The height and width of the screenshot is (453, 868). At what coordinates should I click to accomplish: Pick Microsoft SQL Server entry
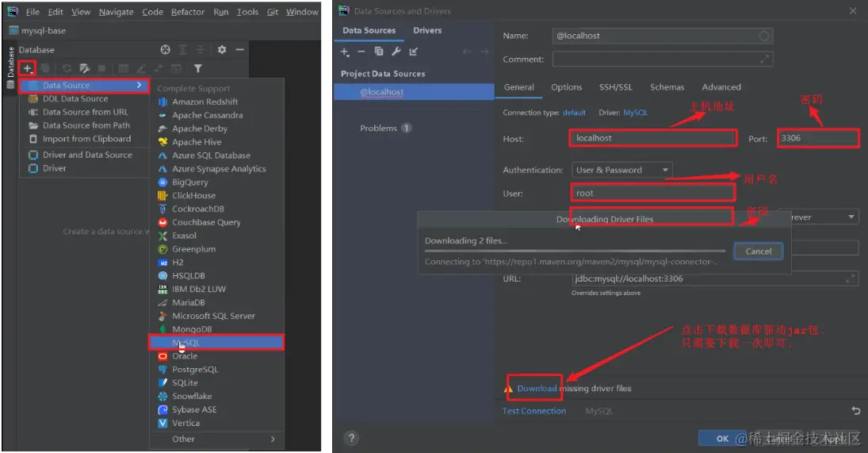pyautogui.click(x=216, y=316)
